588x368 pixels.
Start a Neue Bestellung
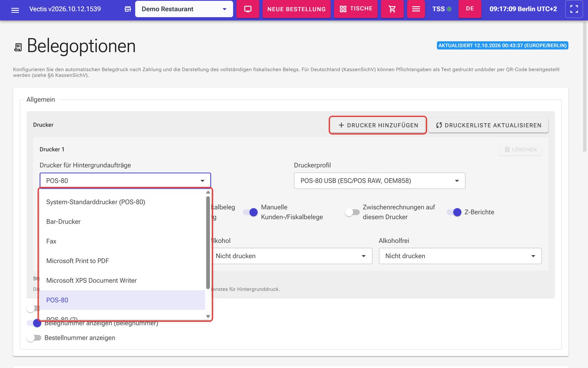pos(296,9)
